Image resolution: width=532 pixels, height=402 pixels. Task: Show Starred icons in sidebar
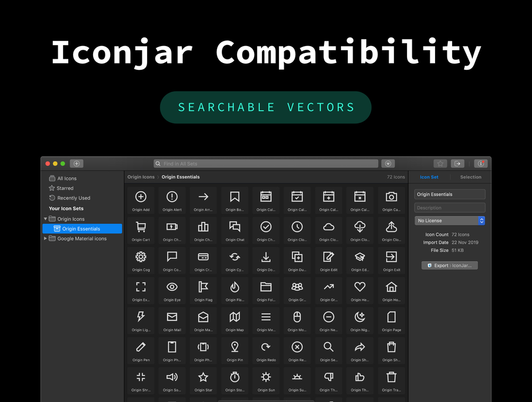click(x=82, y=188)
